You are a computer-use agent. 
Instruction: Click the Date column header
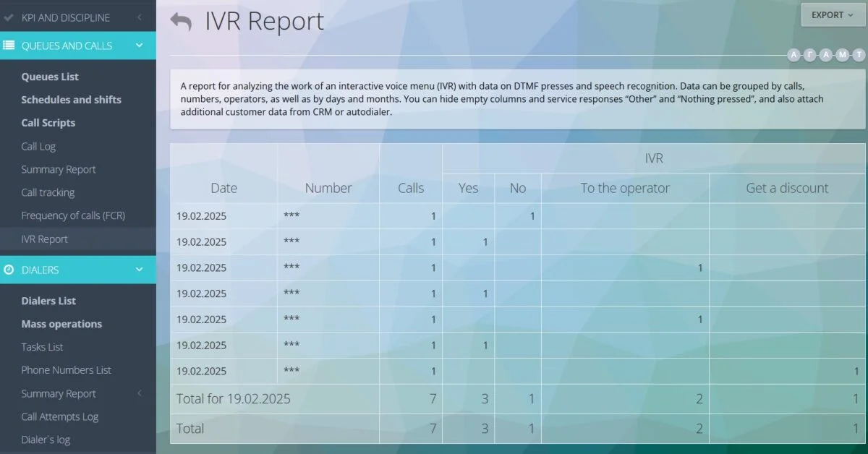(224, 188)
